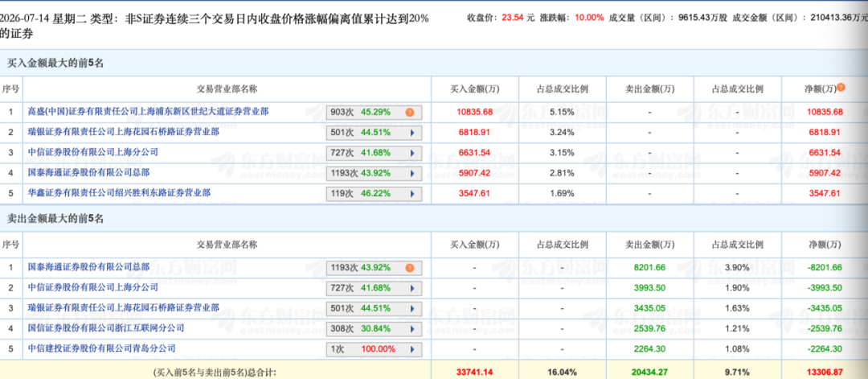The image size is (868, 379).
Task: Expand the arrow in buy-list 中信证券 727次 box
Action: point(411,153)
